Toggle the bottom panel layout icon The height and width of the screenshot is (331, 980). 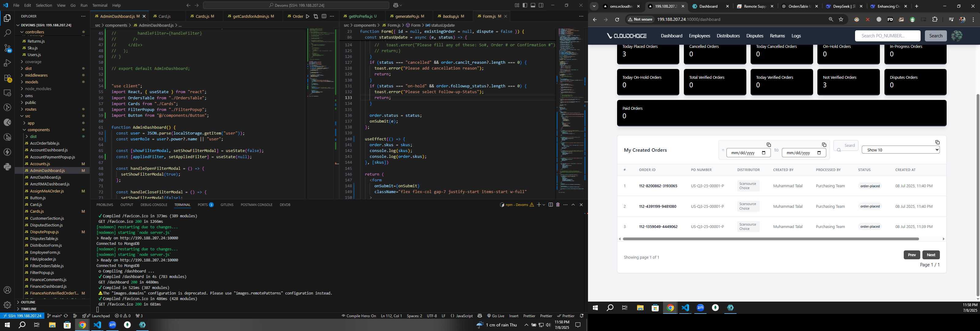pyautogui.click(x=533, y=5)
